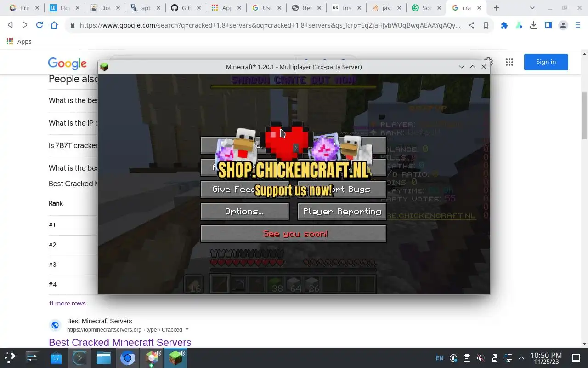Click the '11 more rows' link
The width and height of the screenshot is (588, 368).
coord(67,303)
